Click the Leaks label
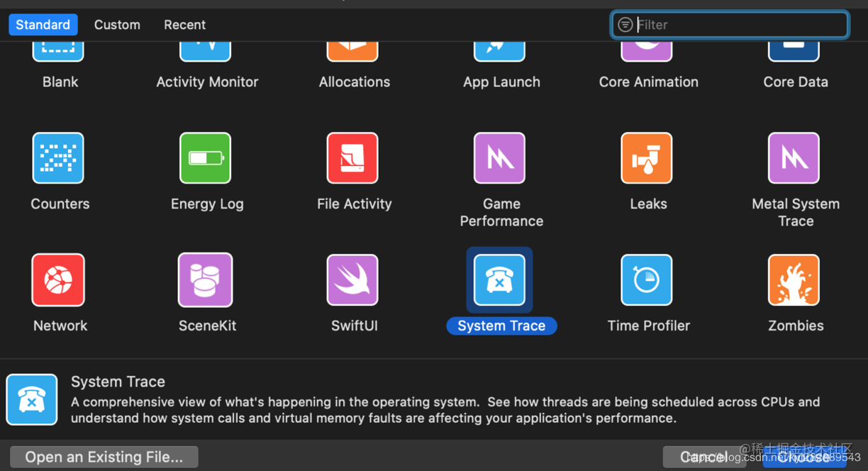Viewport: 868px width, 471px height. point(648,204)
